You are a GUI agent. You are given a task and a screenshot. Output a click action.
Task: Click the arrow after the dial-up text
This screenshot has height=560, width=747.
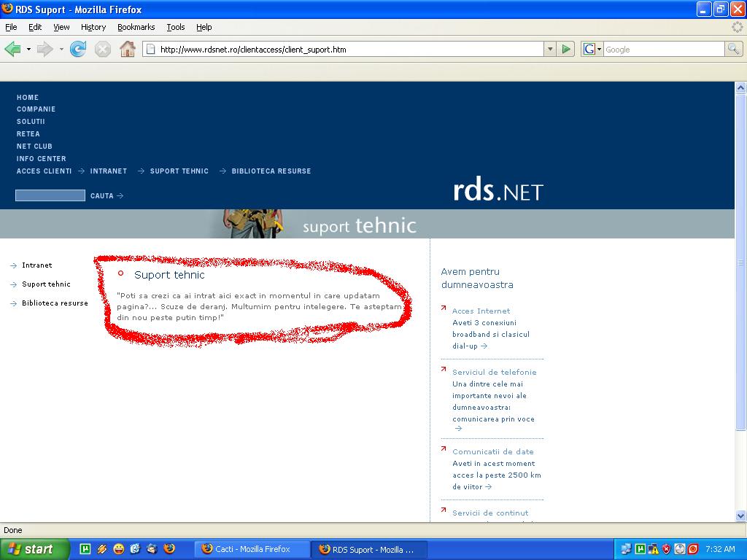coord(484,346)
